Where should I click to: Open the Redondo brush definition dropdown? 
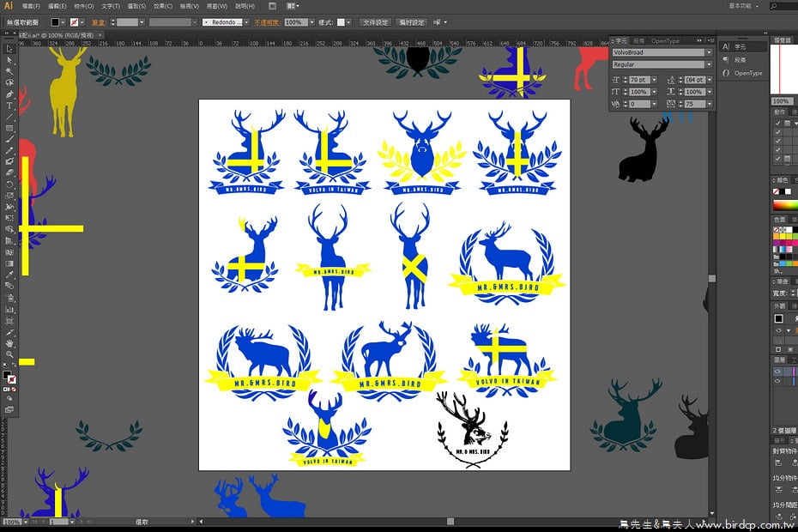pyautogui.click(x=246, y=22)
